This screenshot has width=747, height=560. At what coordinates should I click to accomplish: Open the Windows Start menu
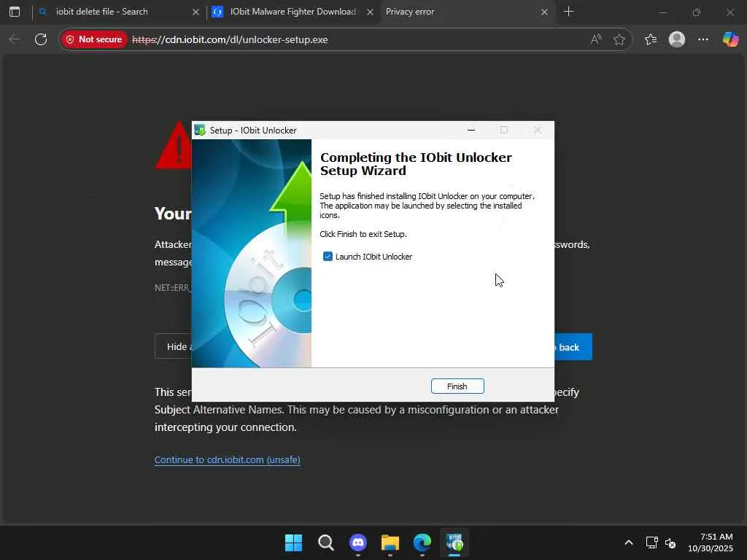coord(293,542)
